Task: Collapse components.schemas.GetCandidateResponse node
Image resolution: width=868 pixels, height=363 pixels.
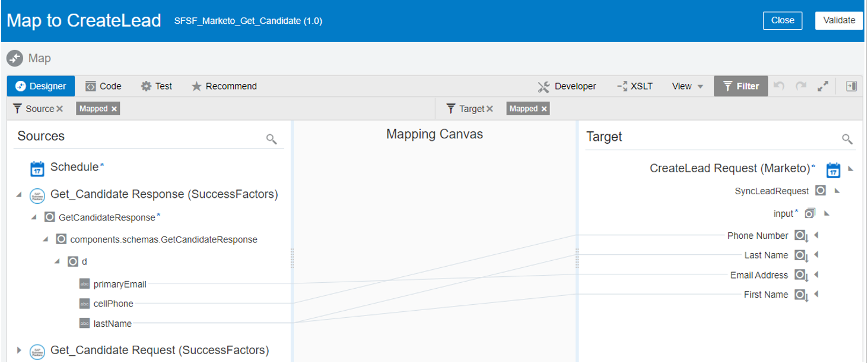Action: pos(46,239)
